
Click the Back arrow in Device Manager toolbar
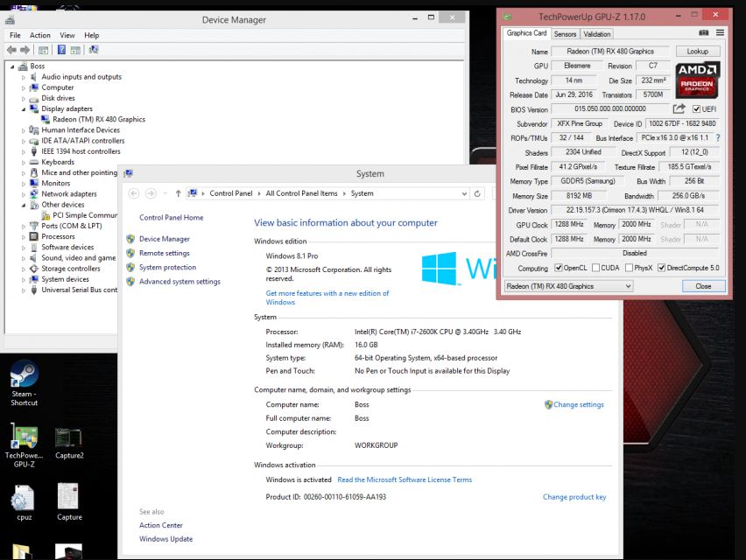12,50
